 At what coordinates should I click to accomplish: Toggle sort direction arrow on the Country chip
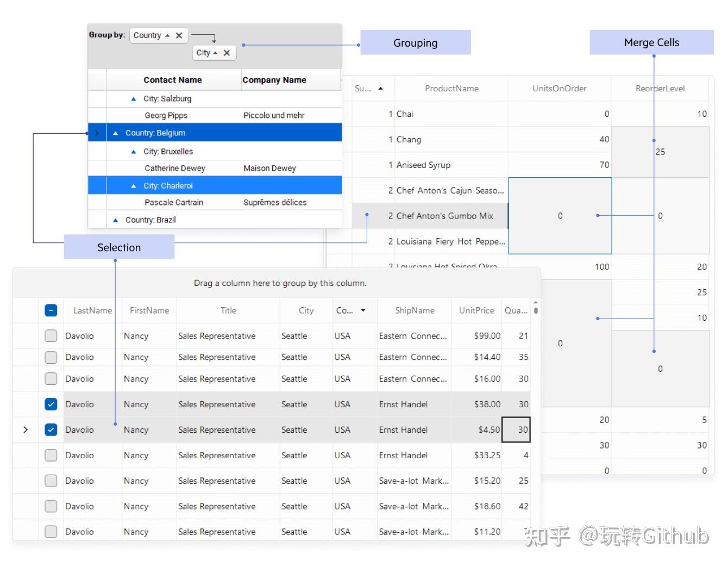(167, 35)
